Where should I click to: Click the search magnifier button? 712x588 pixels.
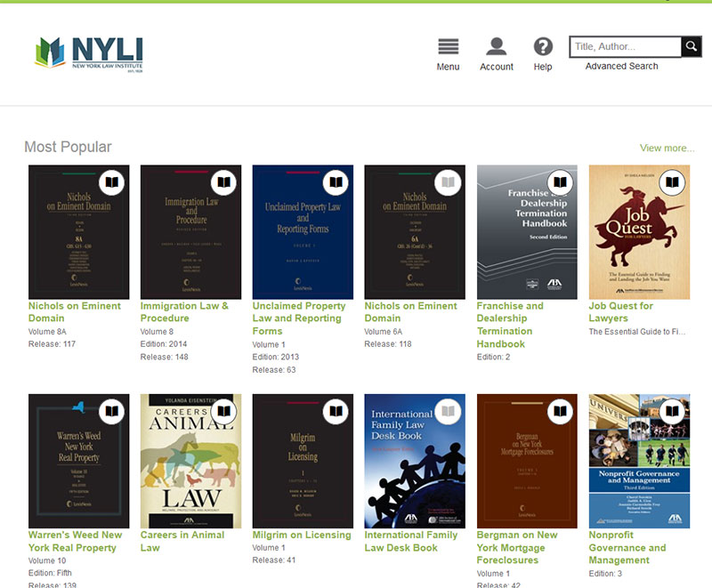pyautogui.click(x=692, y=46)
